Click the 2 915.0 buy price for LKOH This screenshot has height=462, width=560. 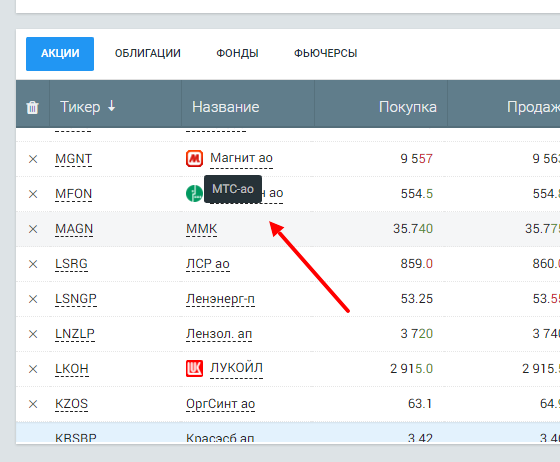coord(411,369)
